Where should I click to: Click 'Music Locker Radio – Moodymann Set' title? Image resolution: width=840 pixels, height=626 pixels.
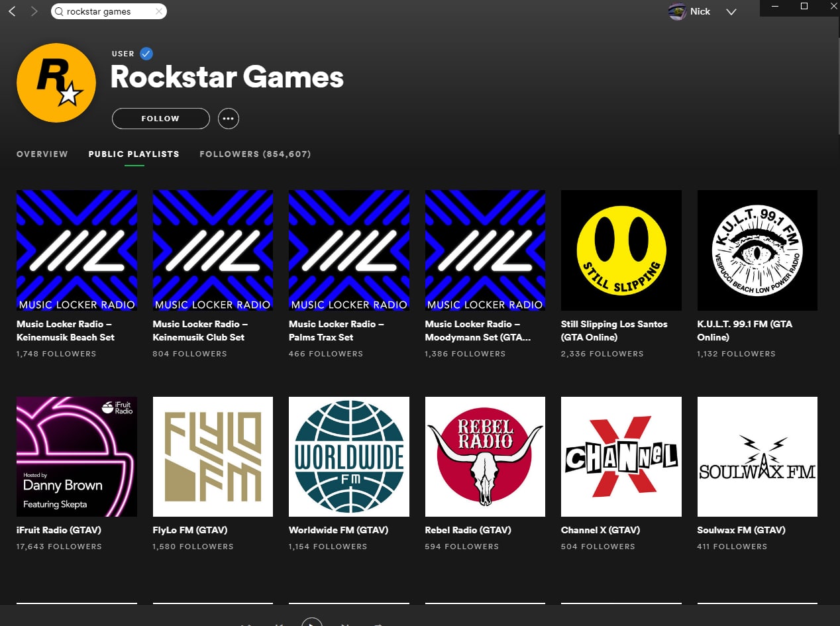tap(478, 331)
